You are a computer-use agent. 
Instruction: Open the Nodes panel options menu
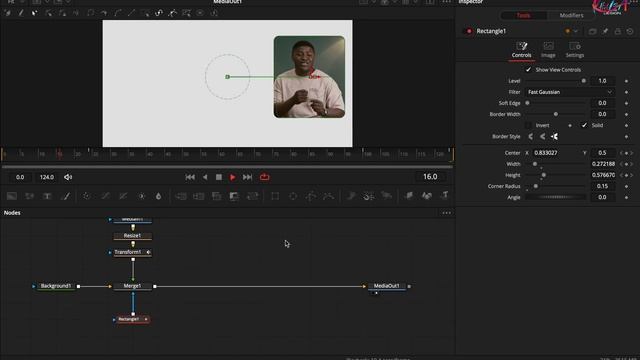point(447,213)
